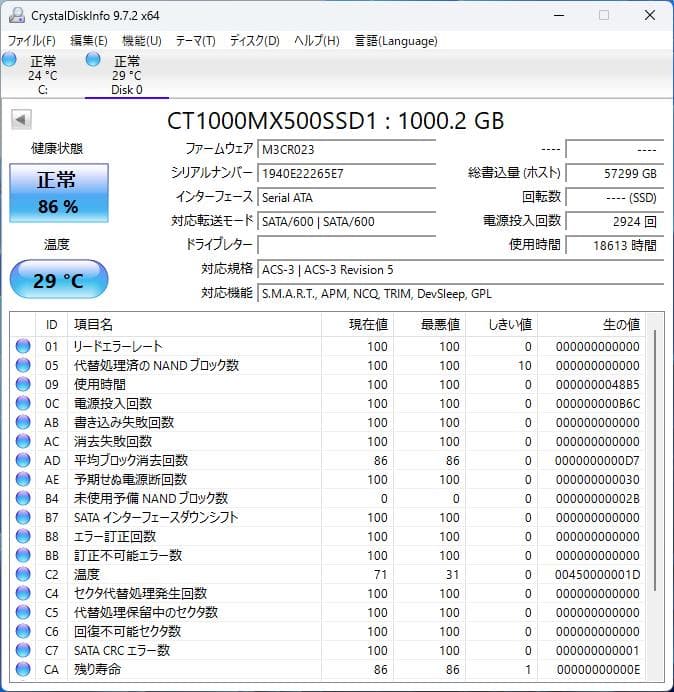
Task: Click the しきい値 column header
Action: tap(501, 324)
